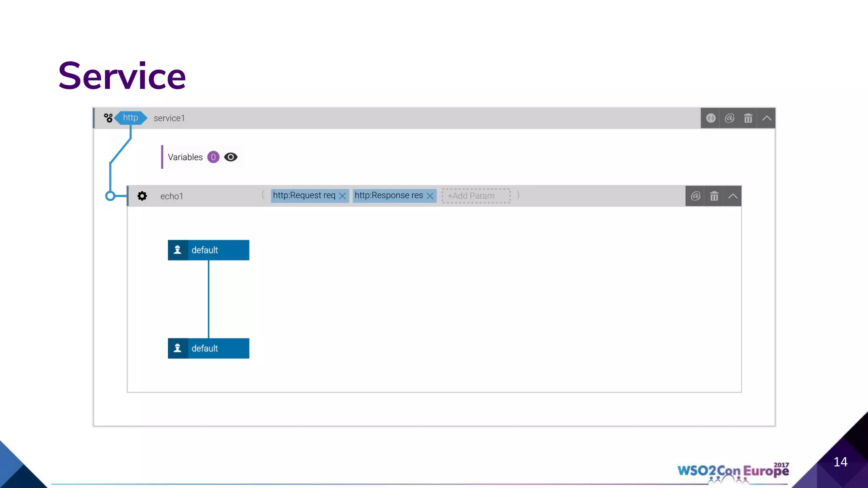Remove the http:Response res parameter
The height and width of the screenshot is (488, 868).
pos(430,196)
